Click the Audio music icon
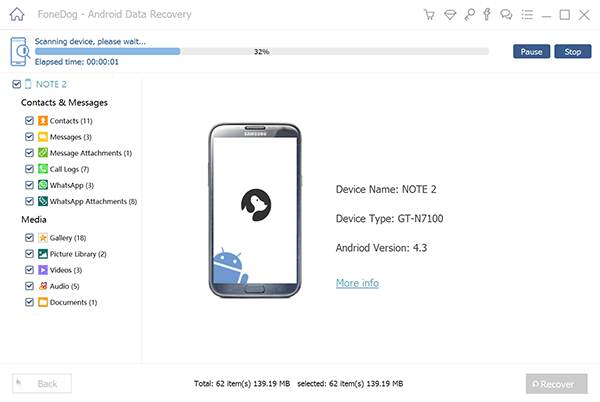This screenshot has width=600, height=402. 43,286
